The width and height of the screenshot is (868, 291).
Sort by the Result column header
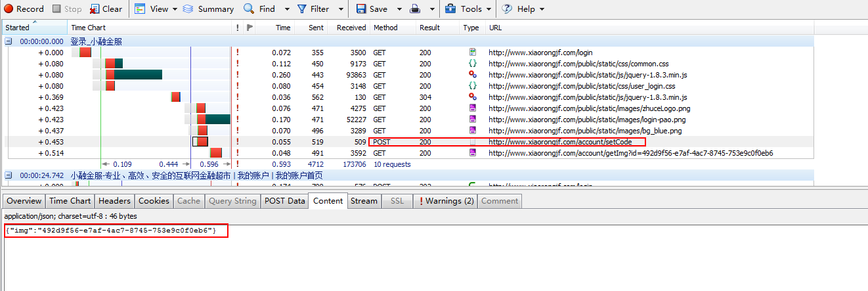[x=437, y=28]
